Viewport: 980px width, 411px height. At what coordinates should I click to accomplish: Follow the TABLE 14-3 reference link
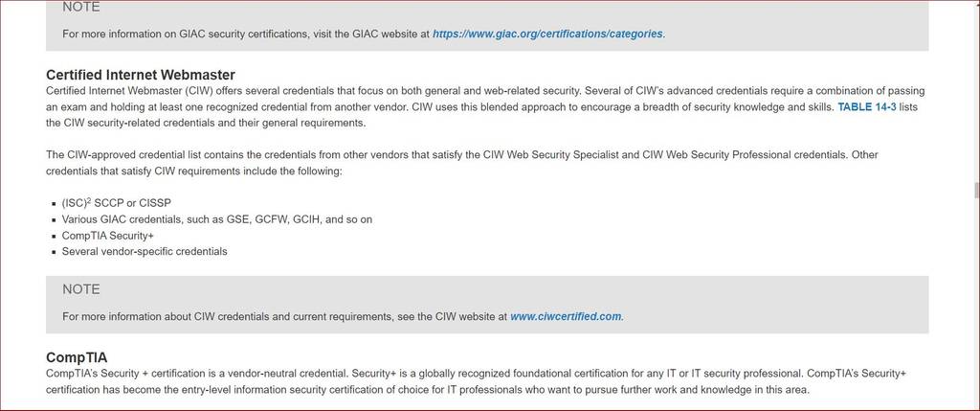pyautogui.click(x=866, y=107)
